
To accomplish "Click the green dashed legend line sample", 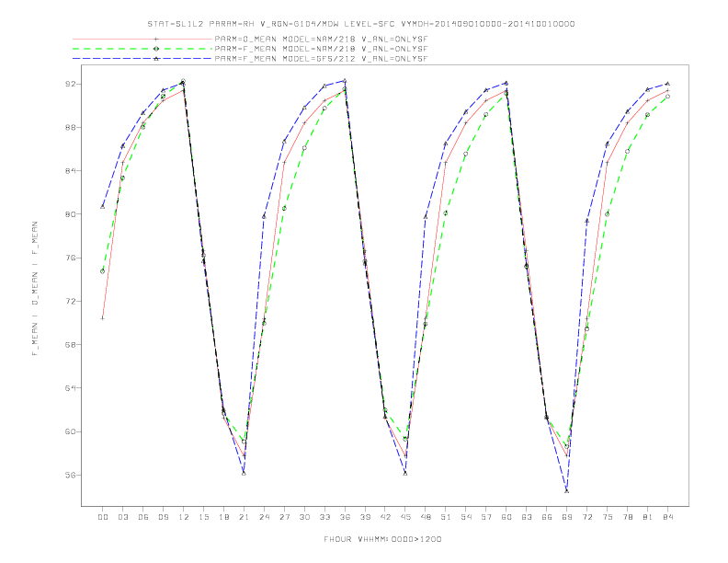I will 142,49.
